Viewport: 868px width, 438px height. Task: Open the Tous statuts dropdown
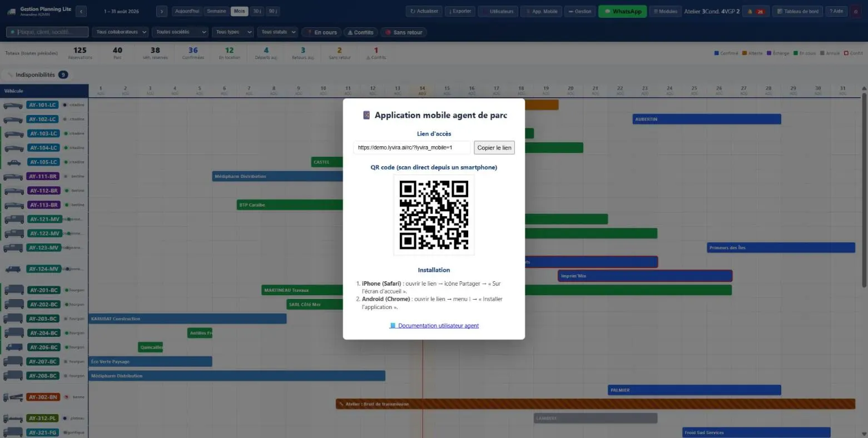pyautogui.click(x=277, y=32)
